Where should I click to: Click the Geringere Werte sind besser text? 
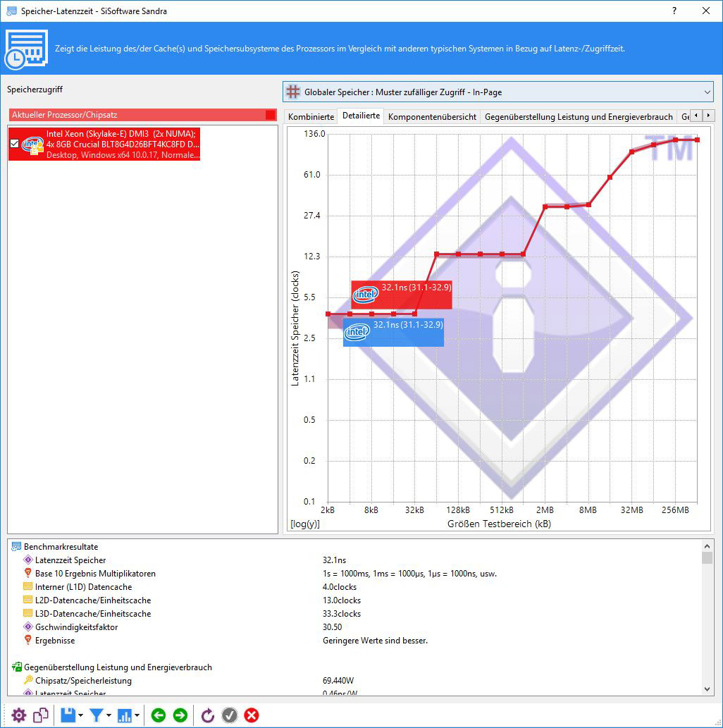tap(375, 641)
